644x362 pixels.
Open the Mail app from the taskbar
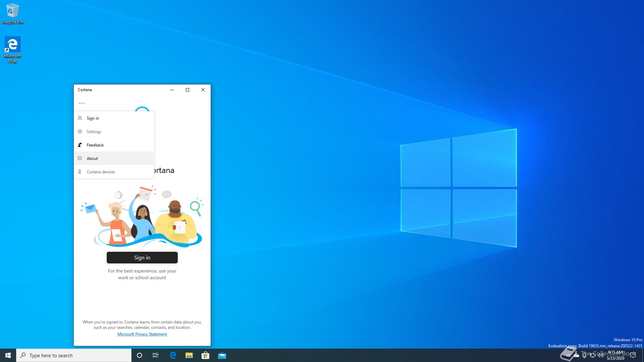222,355
